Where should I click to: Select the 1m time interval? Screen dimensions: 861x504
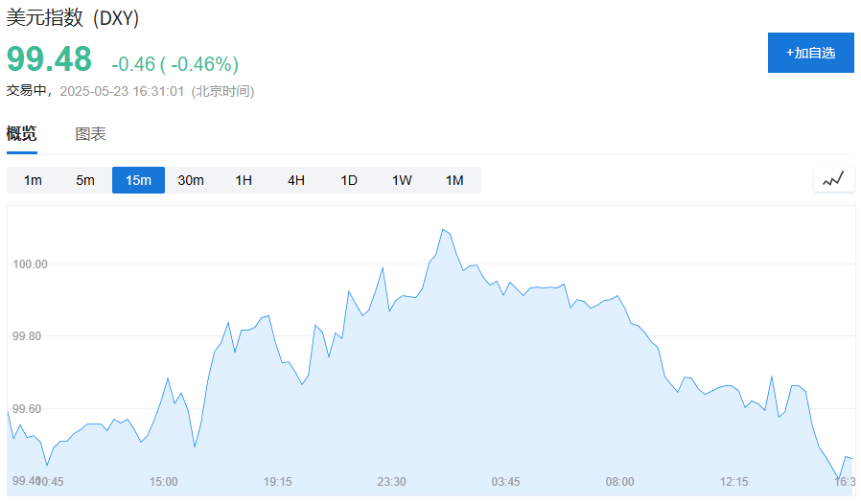(x=33, y=180)
